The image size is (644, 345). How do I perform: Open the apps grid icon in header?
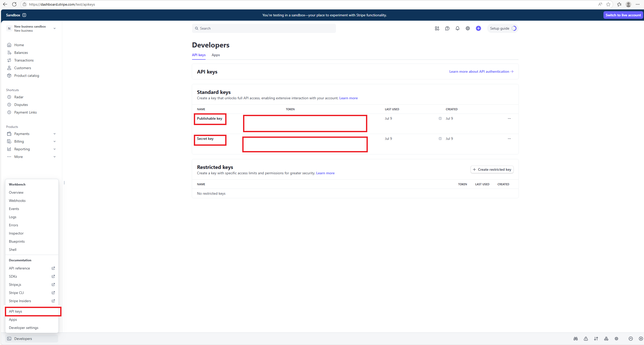(x=437, y=28)
